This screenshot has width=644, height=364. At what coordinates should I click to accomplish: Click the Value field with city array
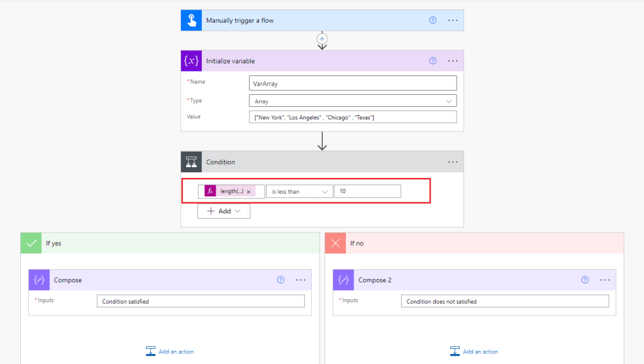(x=353, y=118)
